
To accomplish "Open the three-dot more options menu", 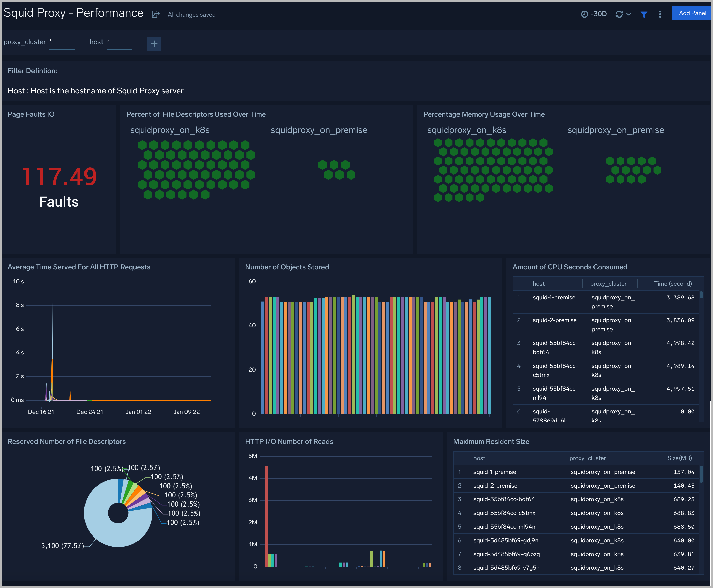I will pos(660,14).
